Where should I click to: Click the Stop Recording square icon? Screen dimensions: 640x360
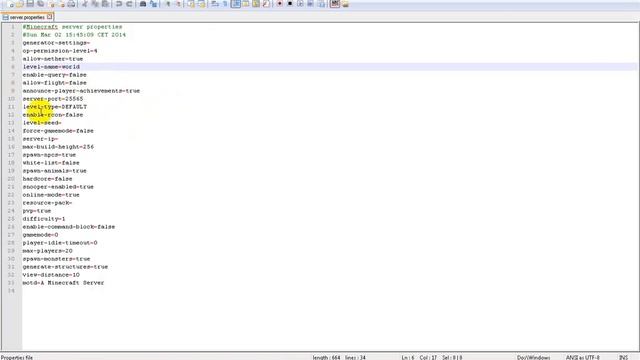tap(290, 4)
